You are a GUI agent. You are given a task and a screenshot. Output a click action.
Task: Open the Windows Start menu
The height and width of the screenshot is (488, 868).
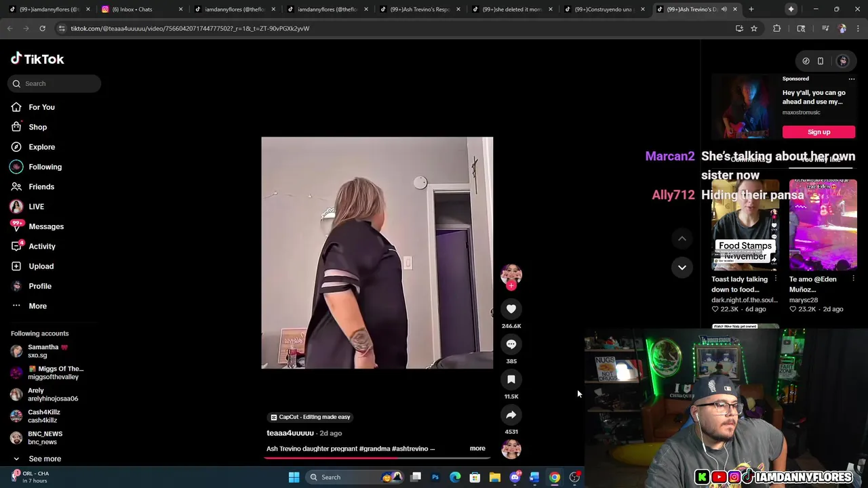click(294, 477)
